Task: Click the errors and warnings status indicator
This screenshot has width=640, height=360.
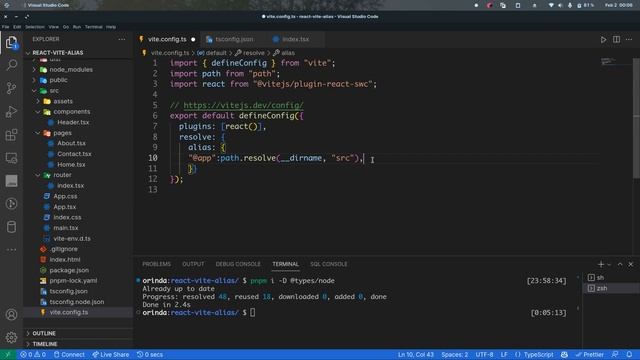Action: point(33,354)
